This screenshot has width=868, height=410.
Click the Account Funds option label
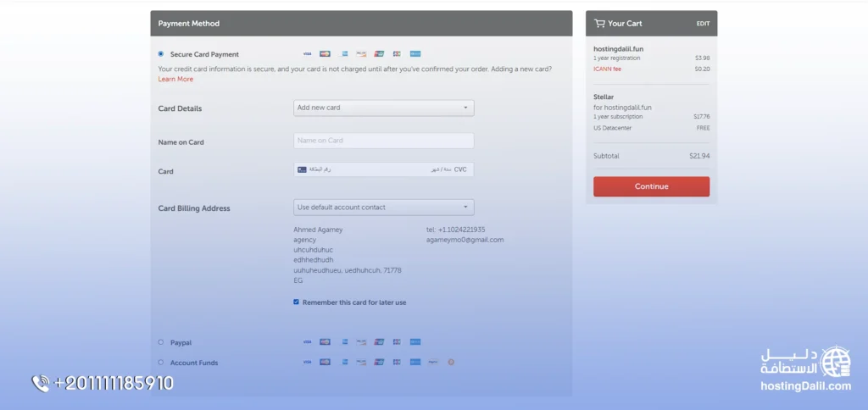(x=194, y=363)
